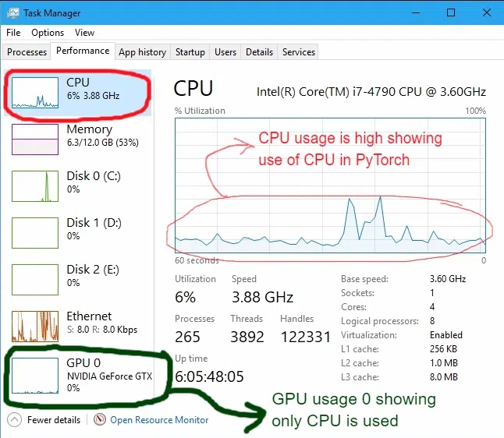Open Resource Monitor link
The height and width of the screenshot is (438, 504).
(x=159, y=420)
